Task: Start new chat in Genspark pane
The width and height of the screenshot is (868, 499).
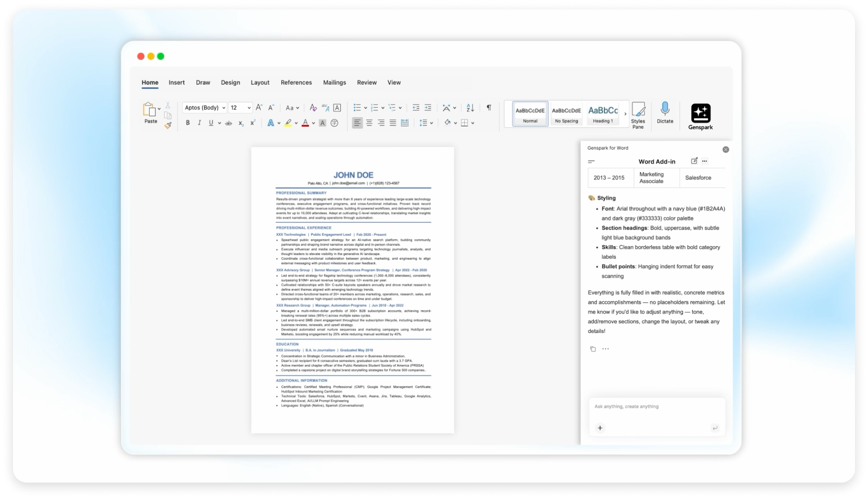Action: pyautogui.click(x=694, y=161)
